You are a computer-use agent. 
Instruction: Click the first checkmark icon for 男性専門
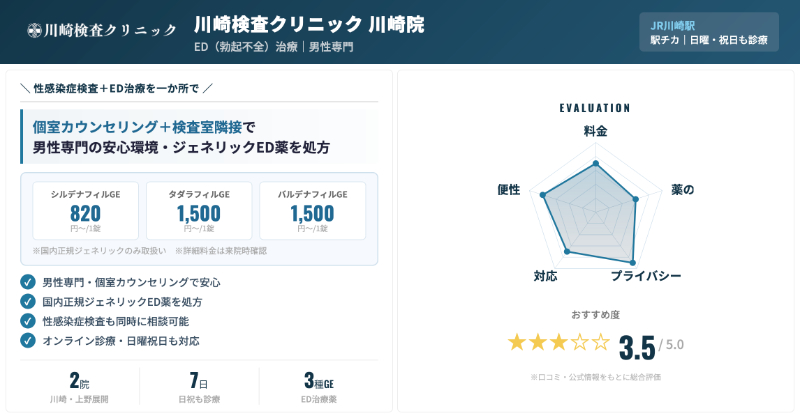coord(28,282)
